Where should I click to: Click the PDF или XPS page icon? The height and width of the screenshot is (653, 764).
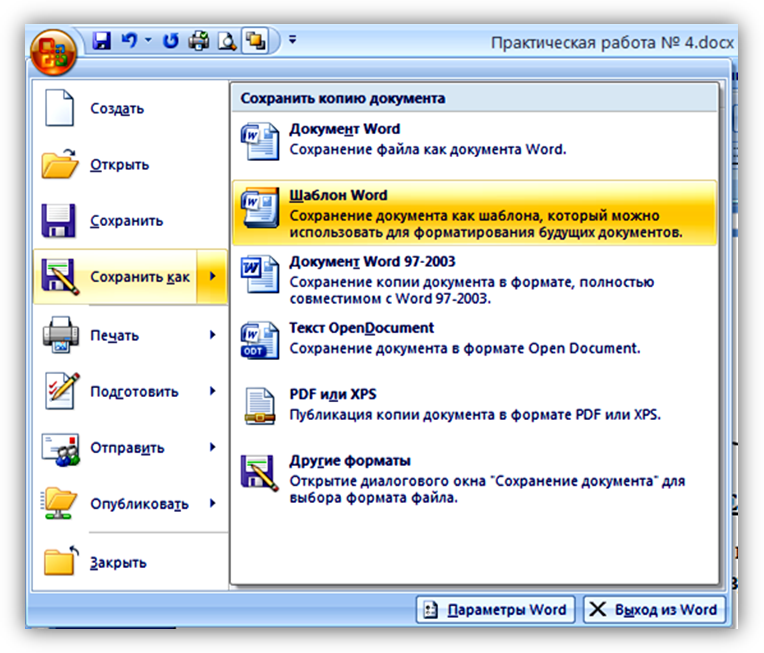click(x=260, y=406)
